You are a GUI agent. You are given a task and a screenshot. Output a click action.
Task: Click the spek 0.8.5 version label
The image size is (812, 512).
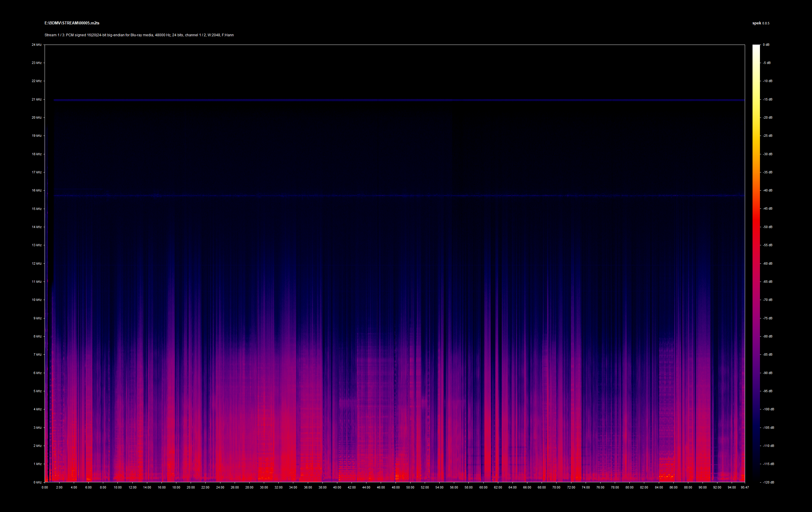click(761, 23)
